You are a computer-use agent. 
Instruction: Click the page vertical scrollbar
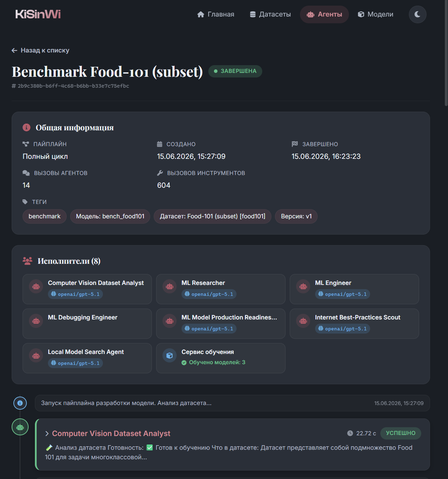(x=446, y=240)
